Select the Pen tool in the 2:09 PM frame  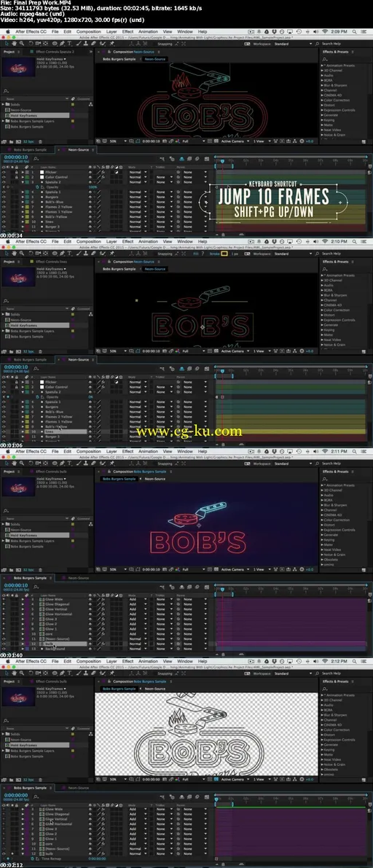[x=62, y=43]
